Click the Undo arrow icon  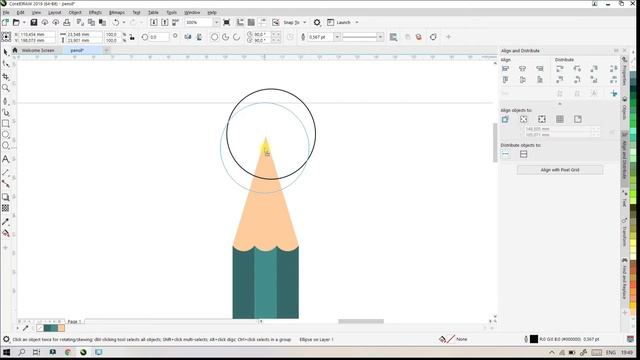pos(116,22)
